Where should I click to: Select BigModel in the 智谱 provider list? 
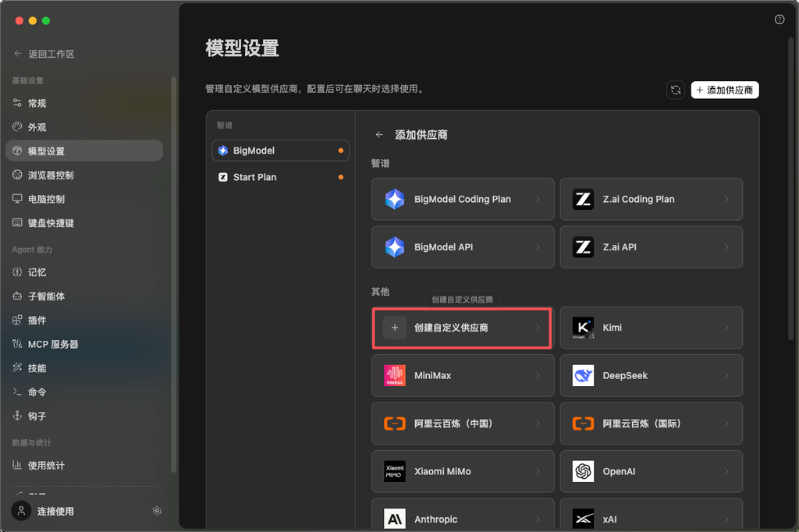(x=280, y=151)
